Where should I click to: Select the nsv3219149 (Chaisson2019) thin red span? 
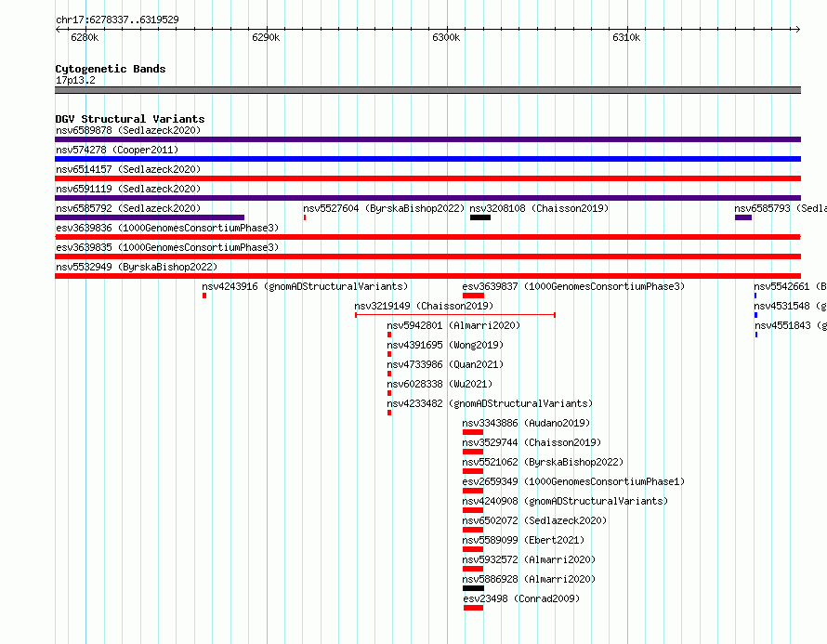coord(455,315)
